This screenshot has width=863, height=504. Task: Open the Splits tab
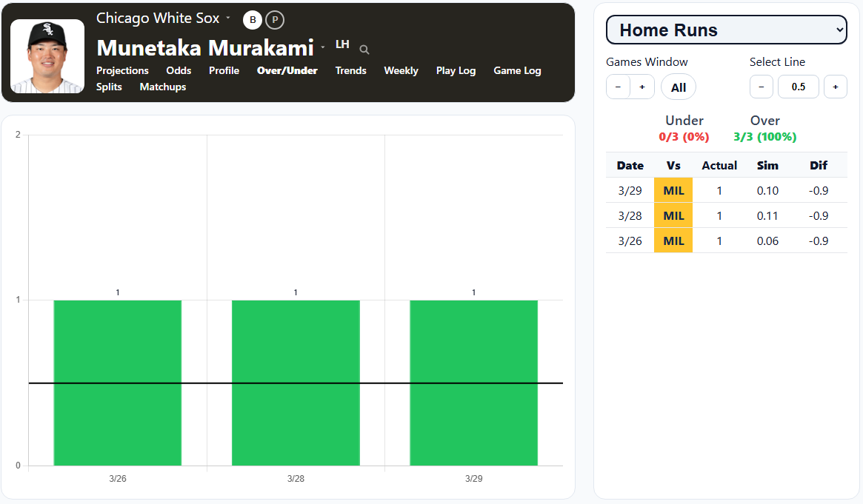(x=109, y=87)
